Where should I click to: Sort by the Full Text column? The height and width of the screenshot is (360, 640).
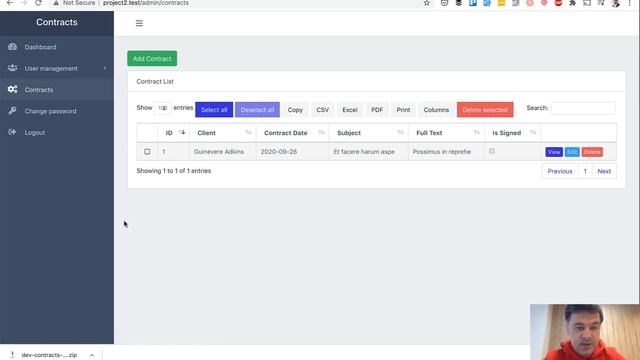[x=447, y=133]
